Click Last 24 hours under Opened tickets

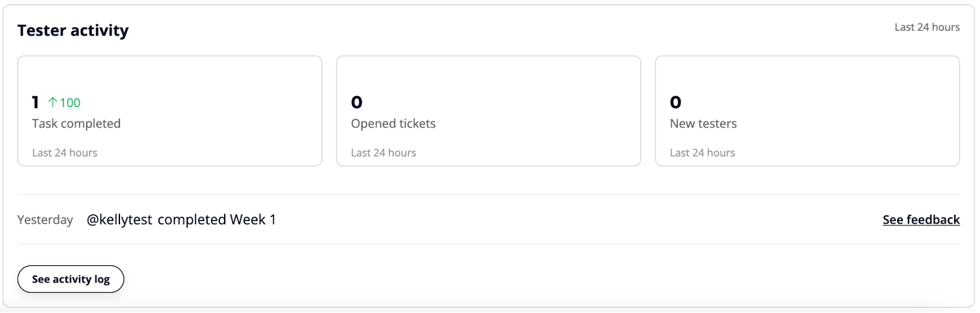[x=383, y=153]
